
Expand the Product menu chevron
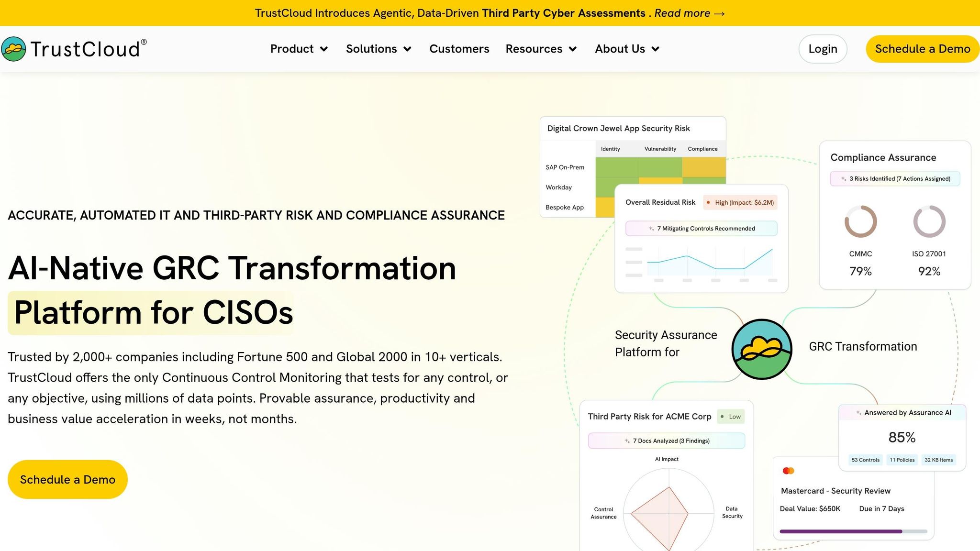click(x=324, y=49)
